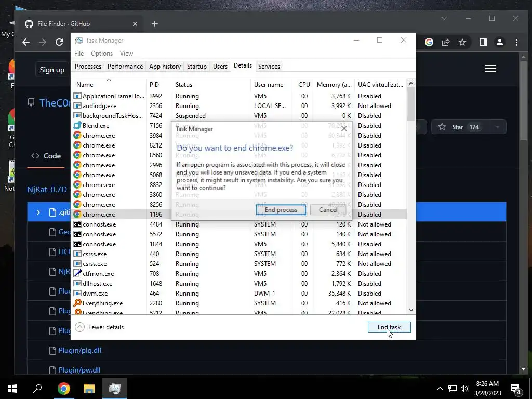Open Windows taskbar search
The image size is (532, 399).
[x=37, y=389]
